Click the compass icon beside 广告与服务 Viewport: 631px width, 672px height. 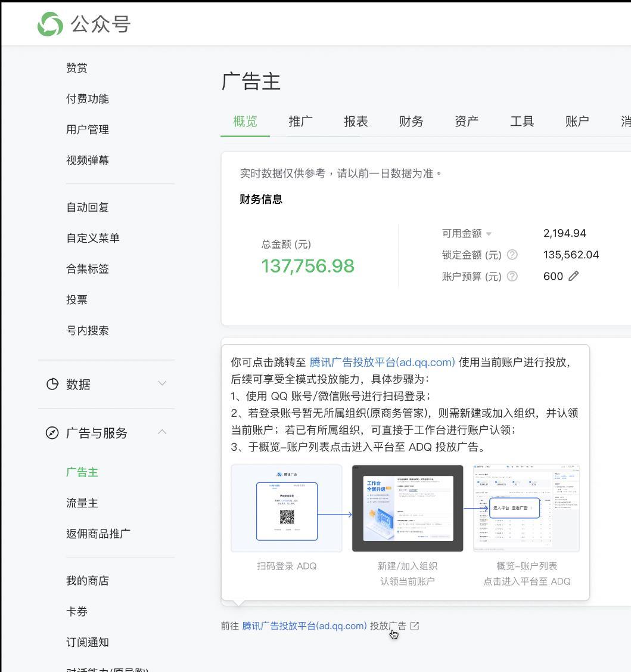(51, 433)
